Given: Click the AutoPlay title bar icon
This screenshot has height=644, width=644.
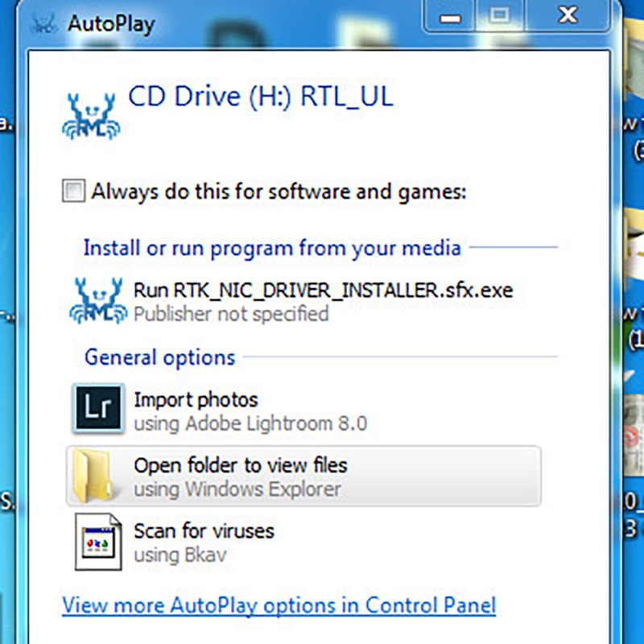Looking at the screenshot, I should 43,23.
